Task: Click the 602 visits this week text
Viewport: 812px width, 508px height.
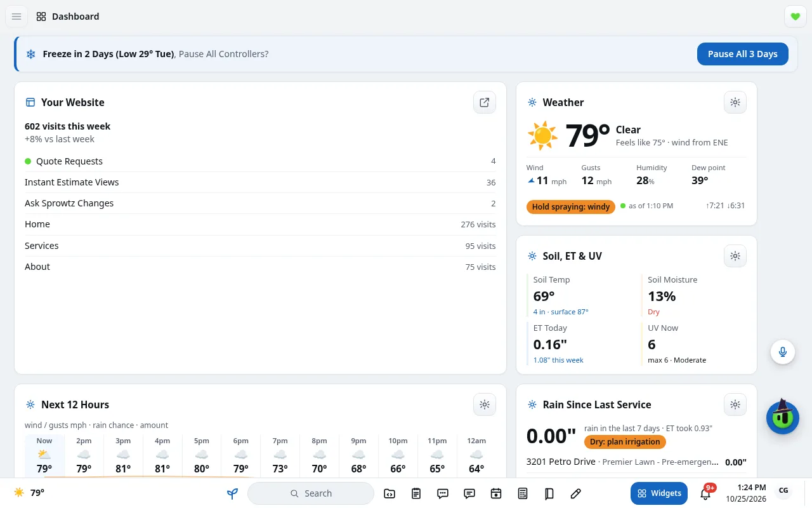Action: [67, 126]
